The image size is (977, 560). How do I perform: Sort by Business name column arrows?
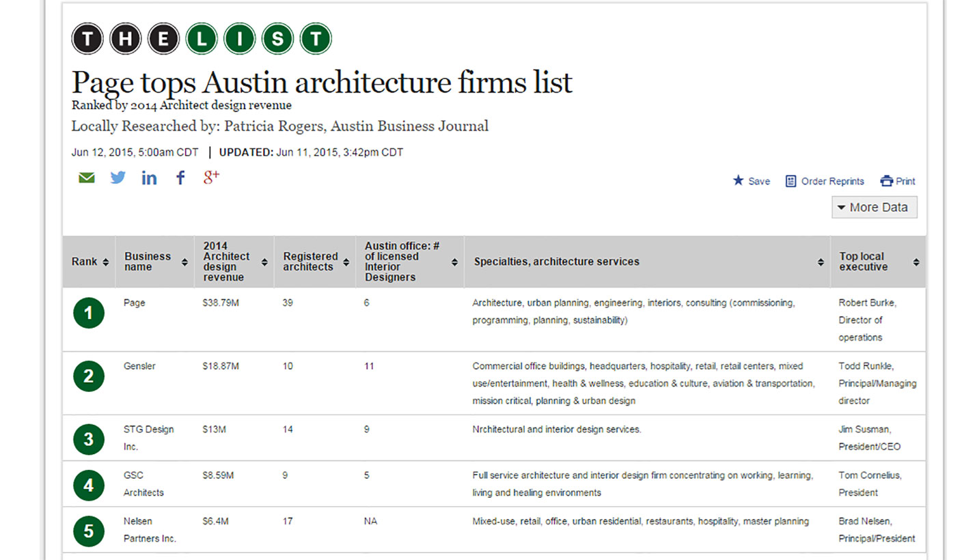point(184,262)
